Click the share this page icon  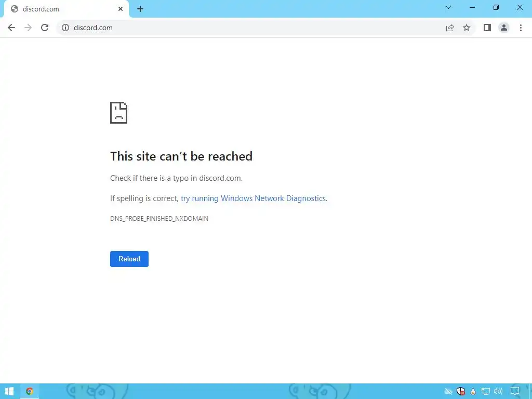click(450, 28)
